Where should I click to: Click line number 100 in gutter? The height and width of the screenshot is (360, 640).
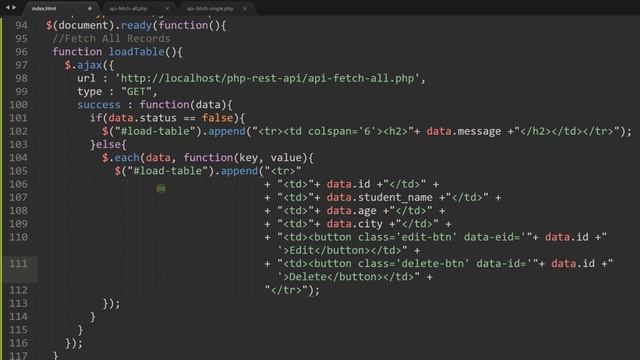tap(18, 104)
